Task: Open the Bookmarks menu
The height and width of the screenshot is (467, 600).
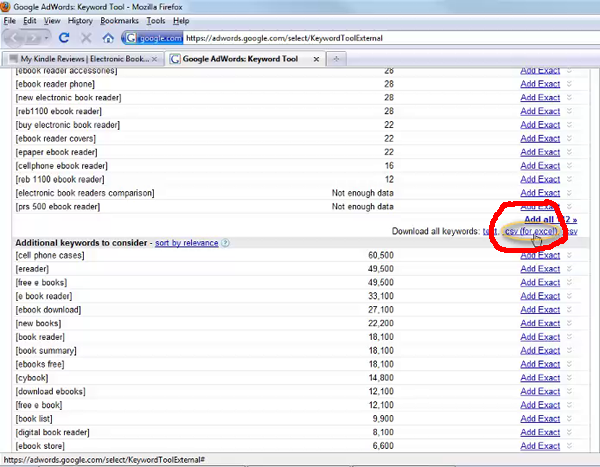Action: 119,20
